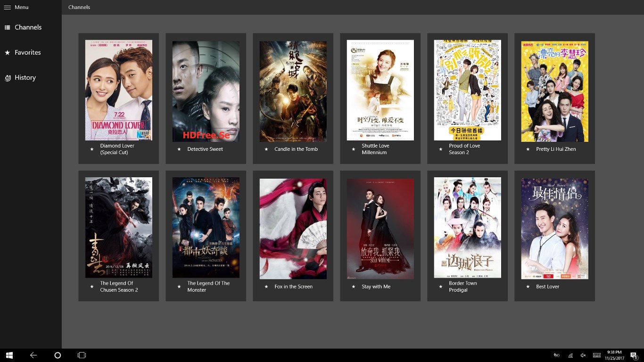Click the "Pretty Li Hui Zhen" title
The image size is (644, 362).
[556, 149]
